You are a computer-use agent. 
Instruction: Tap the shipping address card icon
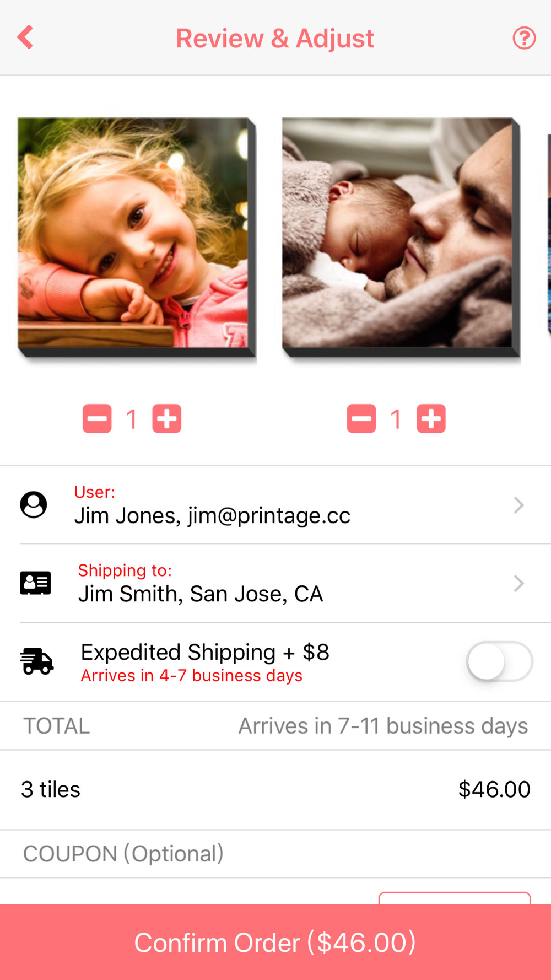point(35,583)
